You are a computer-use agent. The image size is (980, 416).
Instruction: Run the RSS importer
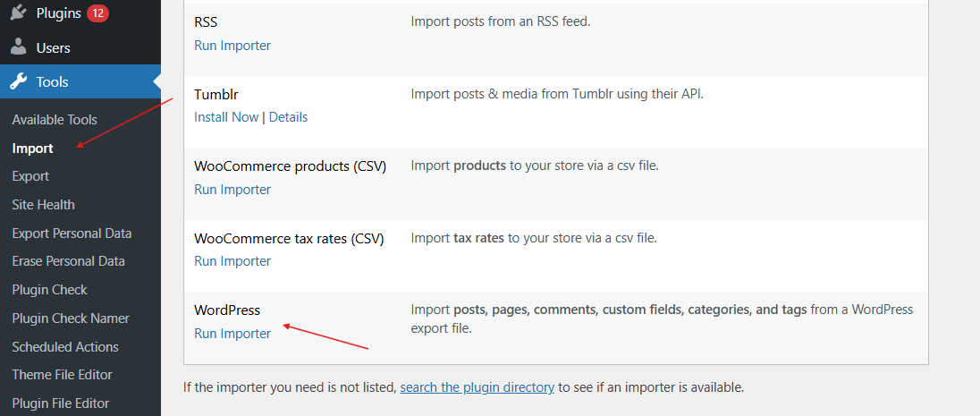pos(232,46)
